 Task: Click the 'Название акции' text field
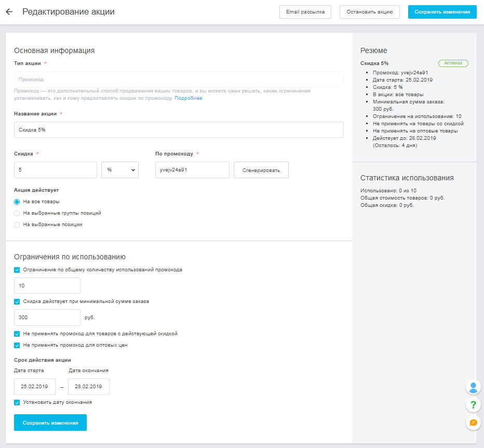tap(179, 130)
